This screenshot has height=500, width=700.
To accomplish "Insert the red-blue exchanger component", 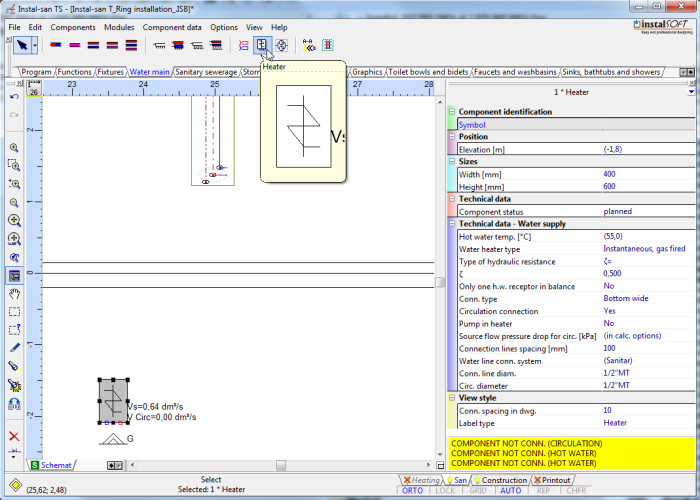I will pyautogui.click(x=243, y=45).
